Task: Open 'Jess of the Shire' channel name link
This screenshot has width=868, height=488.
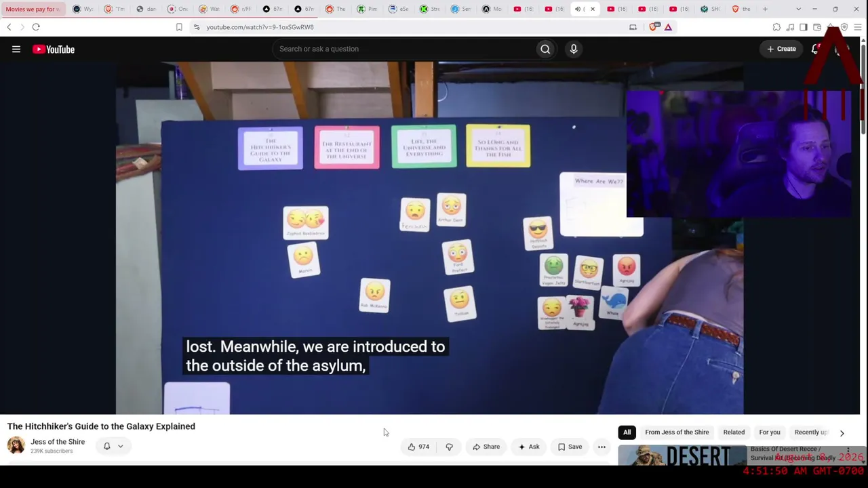Action: [x=58, y=442]
